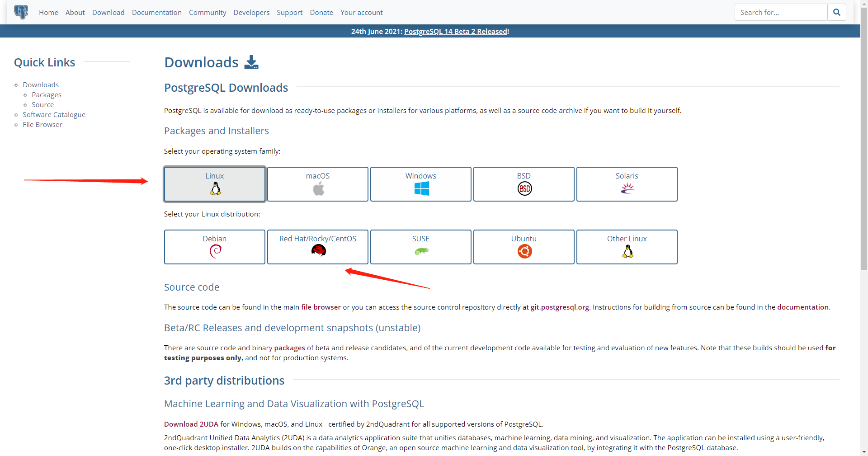Click the PostgreSQL elephant logo
Screen dimensions: 868x456
point(21,12)
